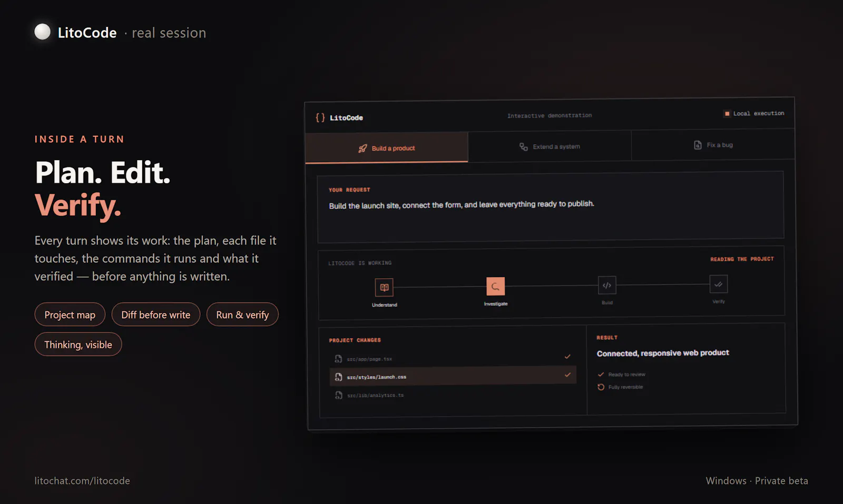Viewport: 843px width, 504px height.
Task: Click the Fully reversible undo icon
Action: tap(601, 387)
